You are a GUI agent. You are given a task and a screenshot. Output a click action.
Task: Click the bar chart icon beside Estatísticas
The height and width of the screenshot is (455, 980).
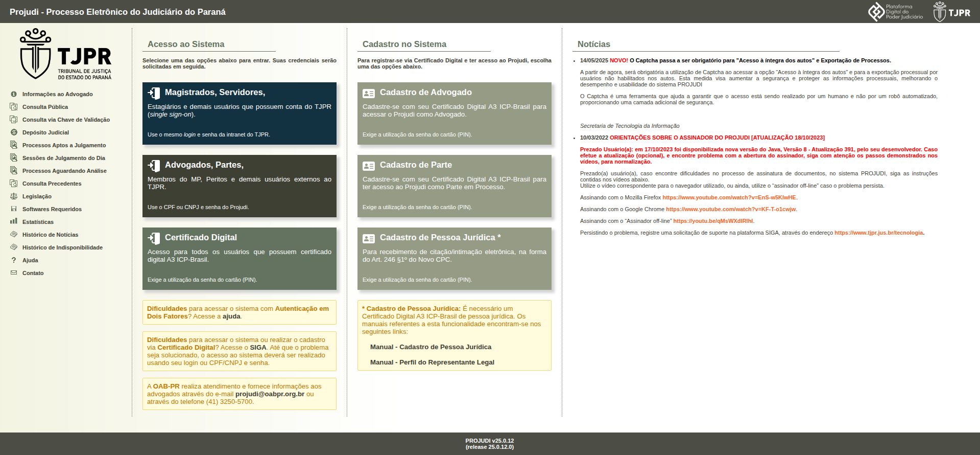[x=14, y=222]
